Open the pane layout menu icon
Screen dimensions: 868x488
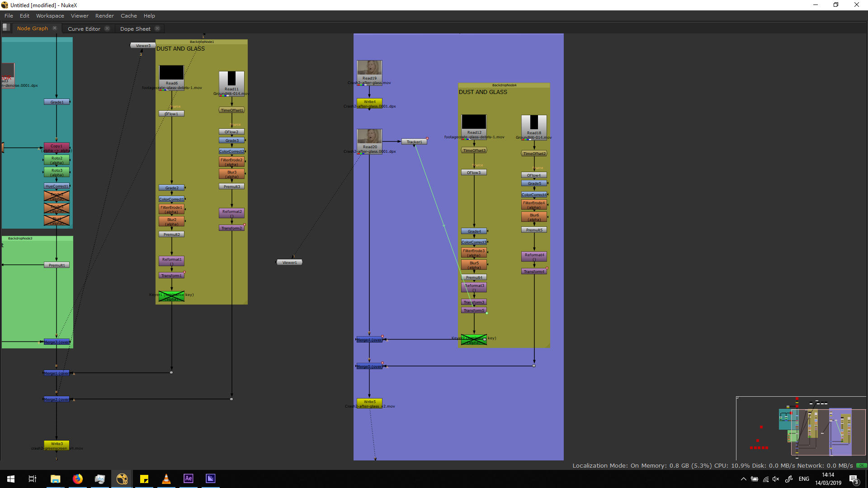(x=6, y=28)
